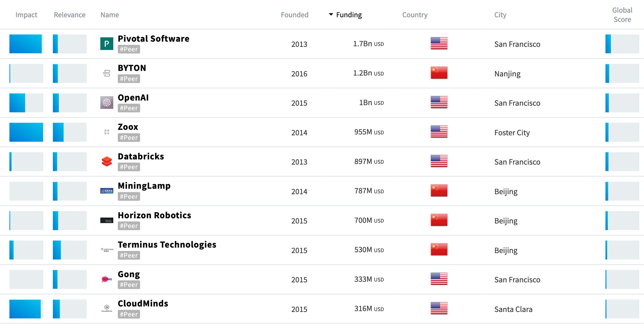Image resolution: width=644 pixels, height=324 pixels.
Task: Toggle the #Peer tag on Databricks
Action: click(x=129, y=167)
